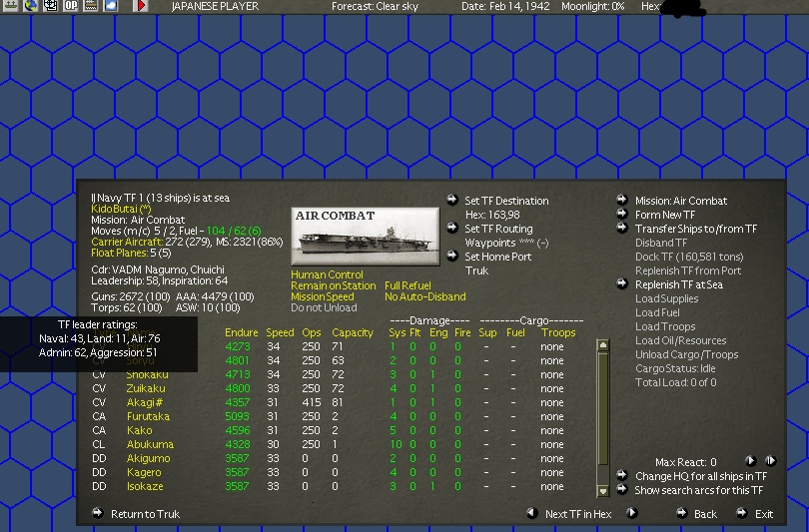Toggle Full Refuel setting
The height and width of the screenshot is (532, 809).
(x=407, y=285)
